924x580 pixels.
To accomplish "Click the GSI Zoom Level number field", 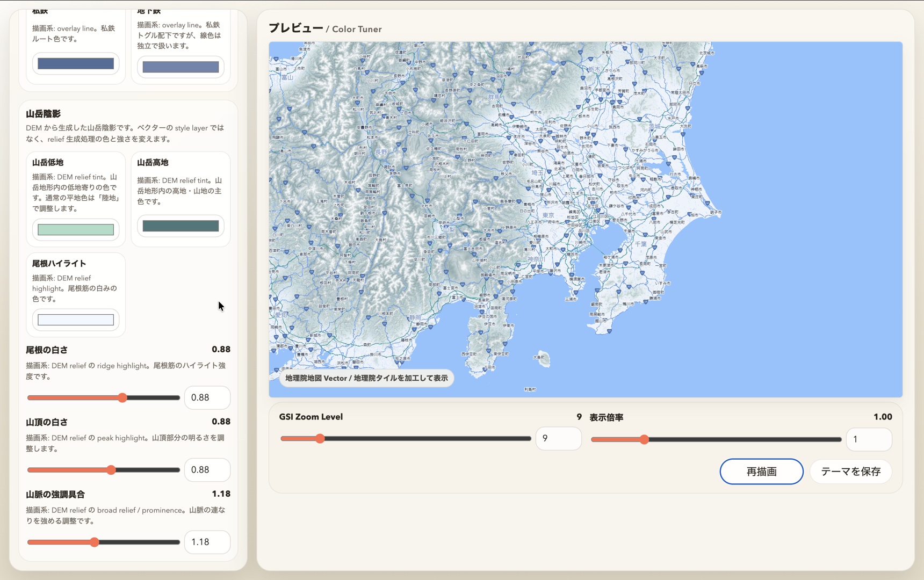I will 558,439.
